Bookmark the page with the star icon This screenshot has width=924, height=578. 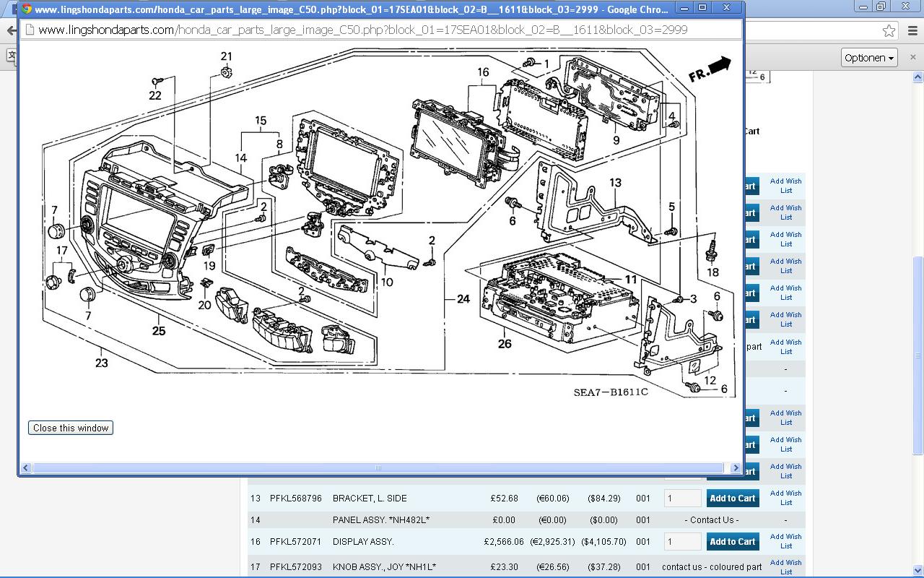point(889,30)
